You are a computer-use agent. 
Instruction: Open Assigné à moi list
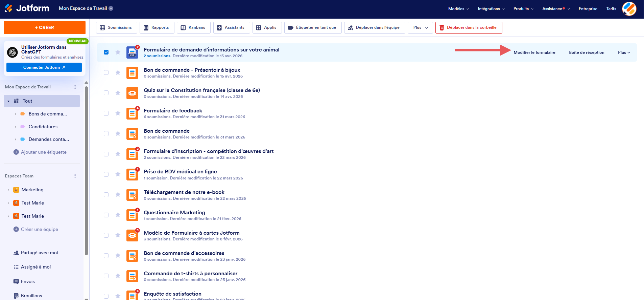[x=32, y=267]
